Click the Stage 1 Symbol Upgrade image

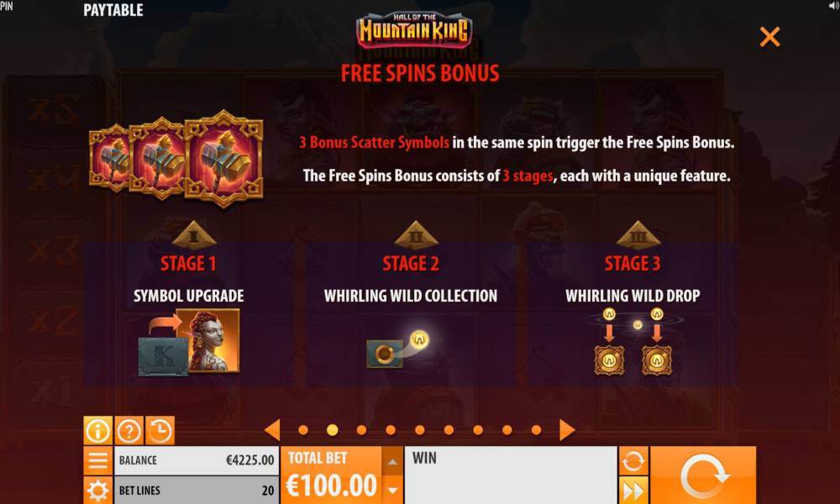pyautogui.click(x=188, y=342)
